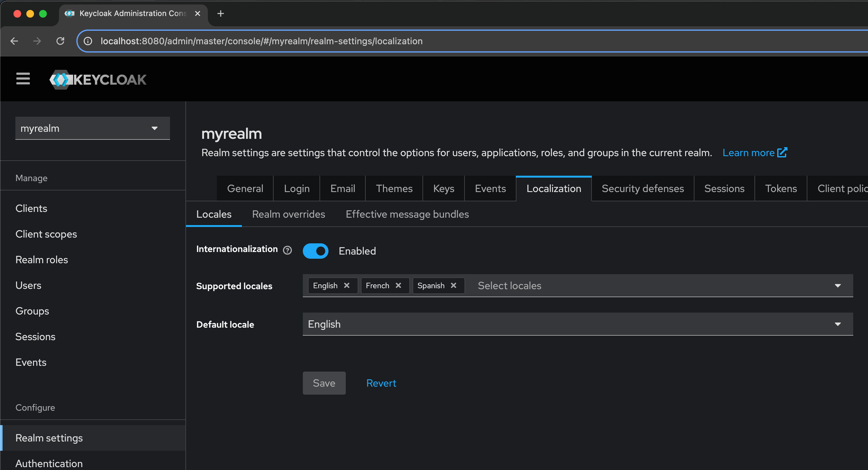
Task: Go to Clients in sidebar
Action: pos(93,208)
